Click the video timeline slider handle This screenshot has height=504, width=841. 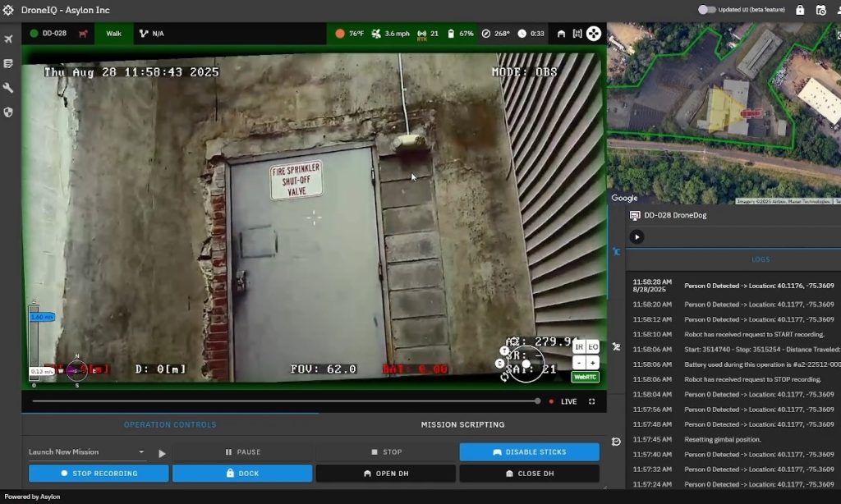click(x=537, y=401)
